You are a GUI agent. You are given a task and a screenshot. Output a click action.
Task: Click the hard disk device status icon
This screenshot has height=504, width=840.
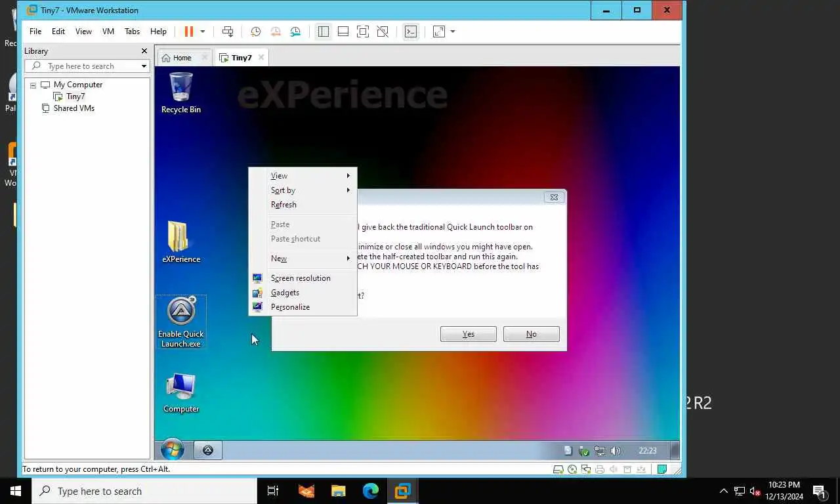pyautogui.click(x=558, y=469)
